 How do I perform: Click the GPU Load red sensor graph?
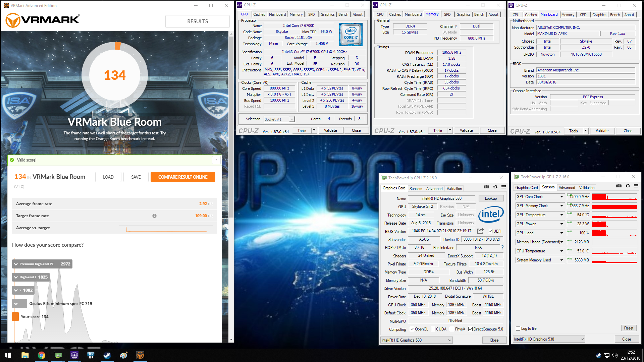tap(614, 233)
